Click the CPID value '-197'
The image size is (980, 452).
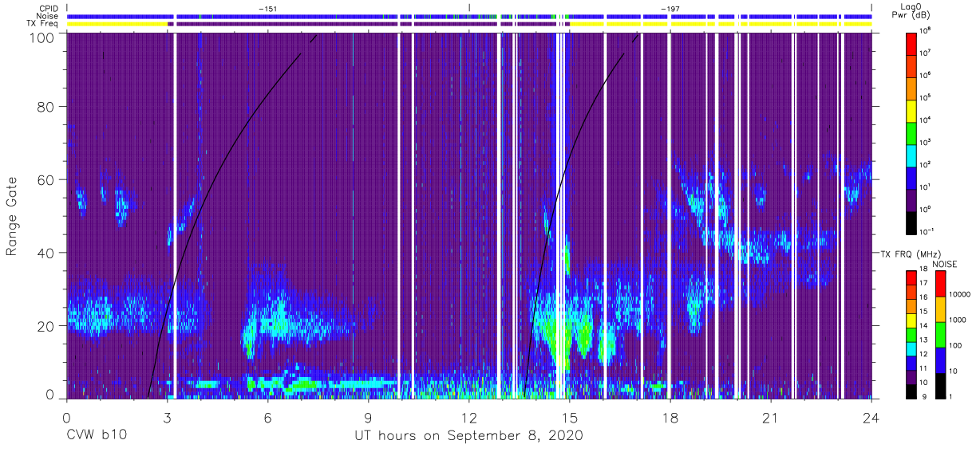[x=670, y=8]
